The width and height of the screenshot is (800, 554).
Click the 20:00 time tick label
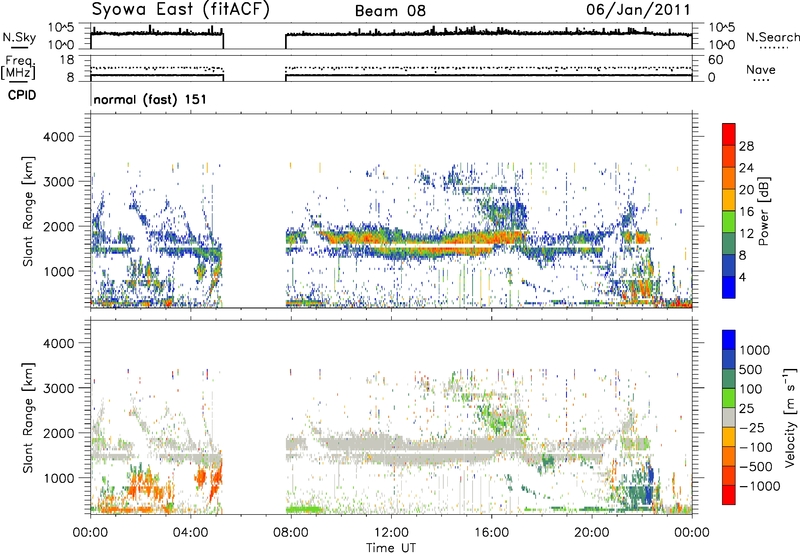pyautogui.click(x=592, y=533)
